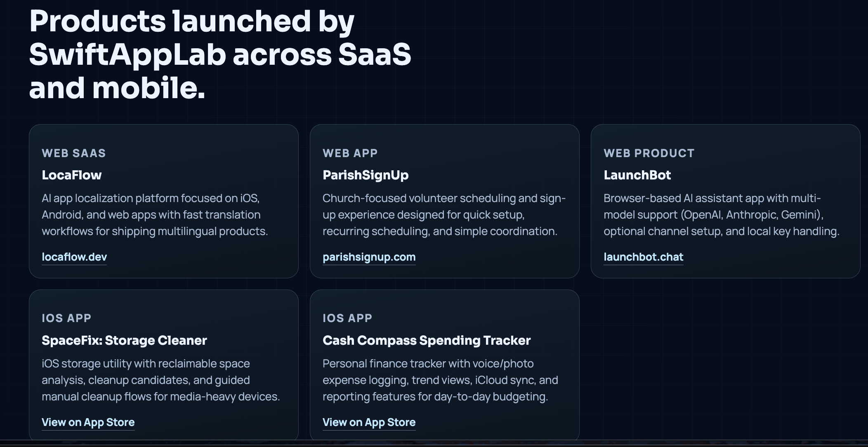Click the WEB APP category label
The height and width of the screenshot is (447, 868).
coord(350,153)
